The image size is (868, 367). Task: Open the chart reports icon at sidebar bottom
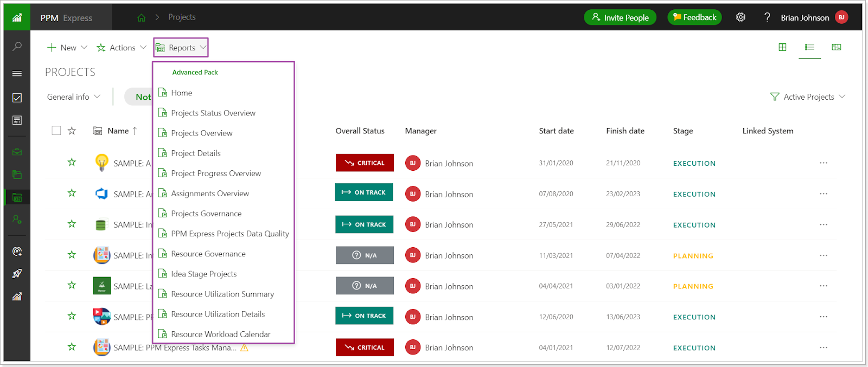pyautogui.click(x=17, y=297)
